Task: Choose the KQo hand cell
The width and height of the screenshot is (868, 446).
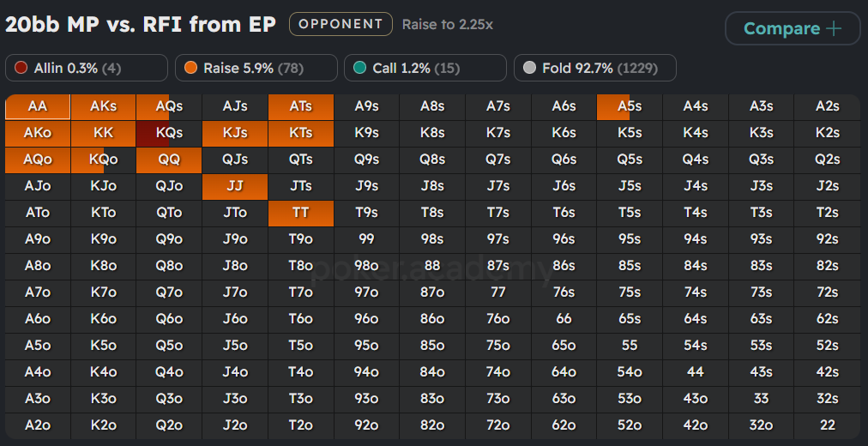Action: pyautogui.click(x=104, y=160)
